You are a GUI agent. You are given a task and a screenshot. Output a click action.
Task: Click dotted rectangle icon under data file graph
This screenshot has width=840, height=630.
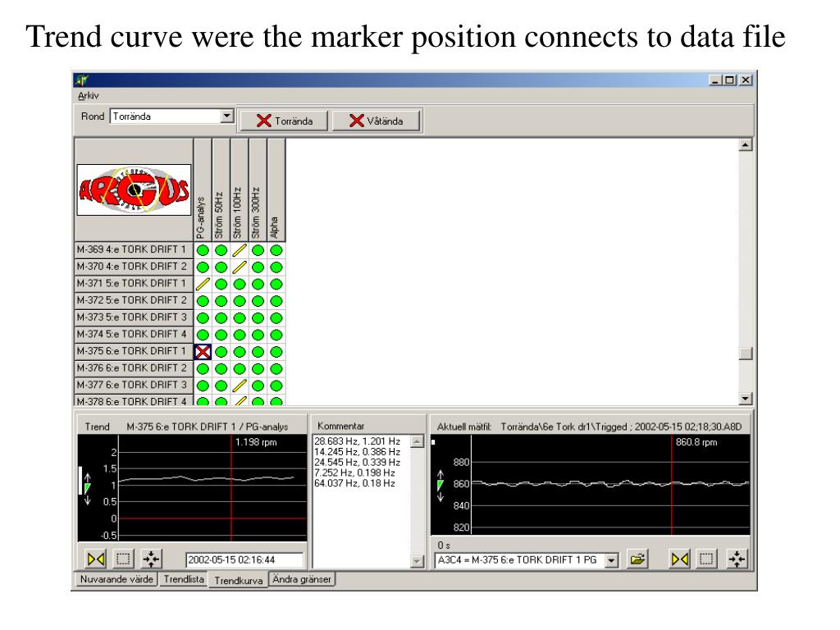(x=706, y=559)
